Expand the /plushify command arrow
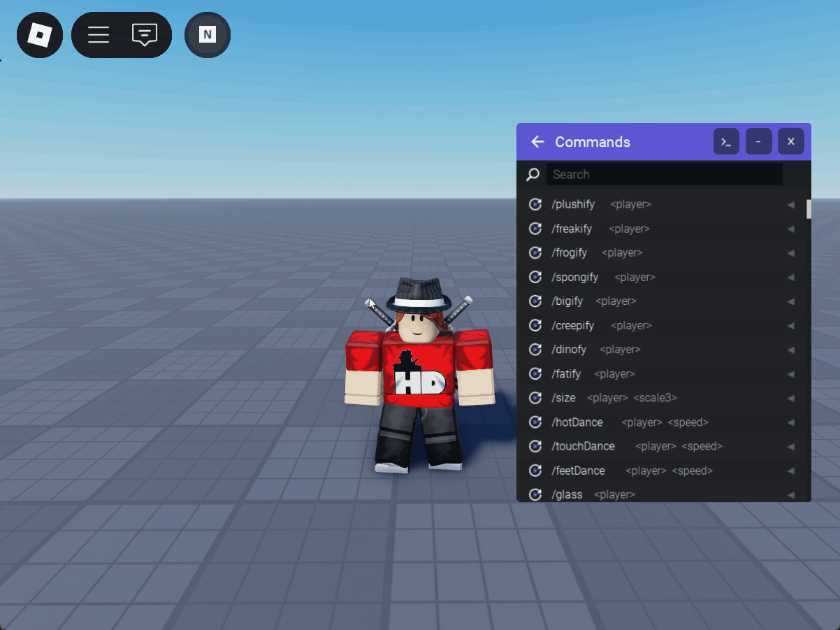 tap(791, 204)
